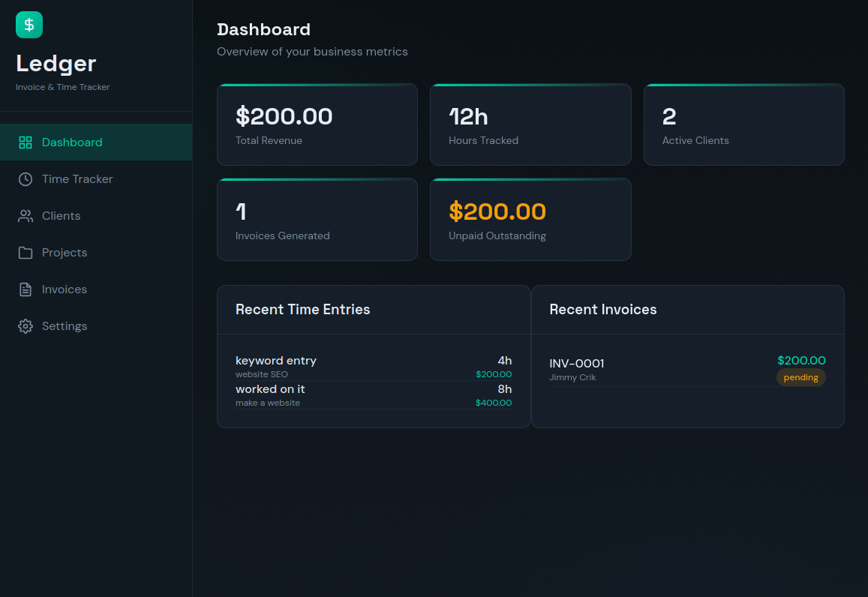868x597 pixels.
Task: Click the Dashboard grid icon in sidebar
Action: pos(26,142)
